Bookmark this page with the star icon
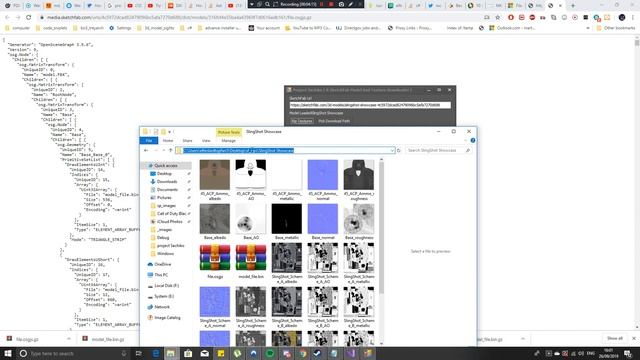This screenshot has height=360, width=640. (x=498, y=18)
